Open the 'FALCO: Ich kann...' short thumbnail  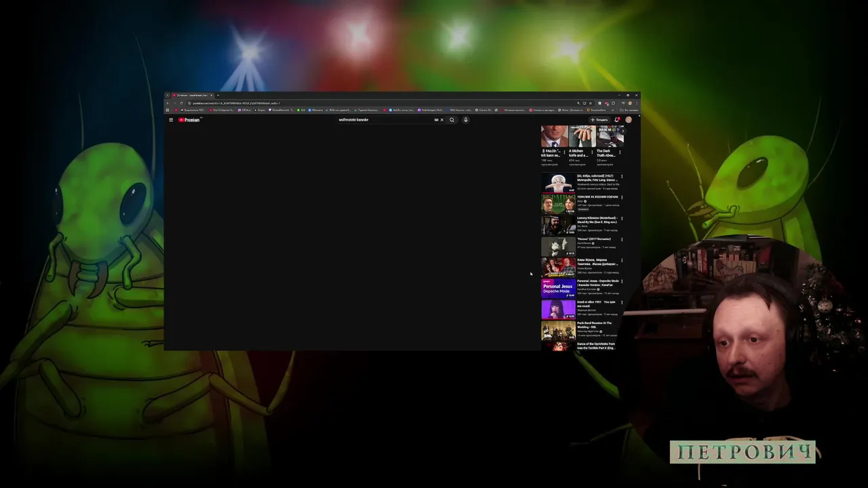tap(554, 136)
